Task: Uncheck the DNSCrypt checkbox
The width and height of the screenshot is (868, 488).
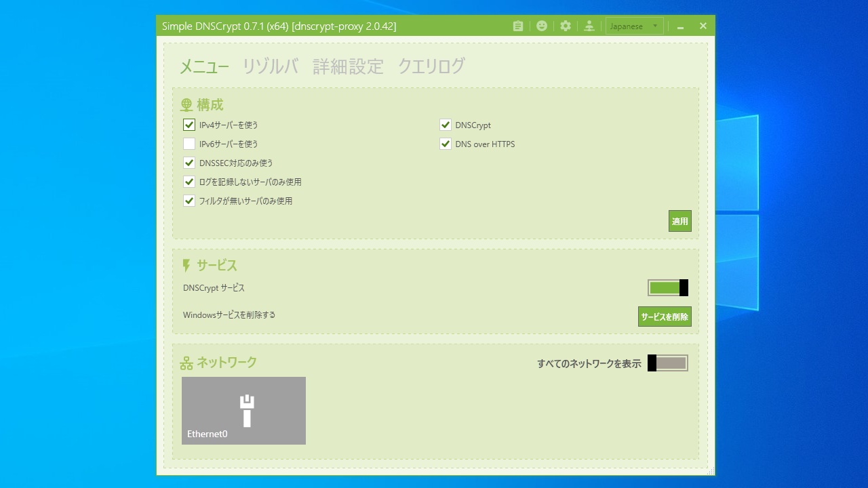Action: (x=446, y=125)
